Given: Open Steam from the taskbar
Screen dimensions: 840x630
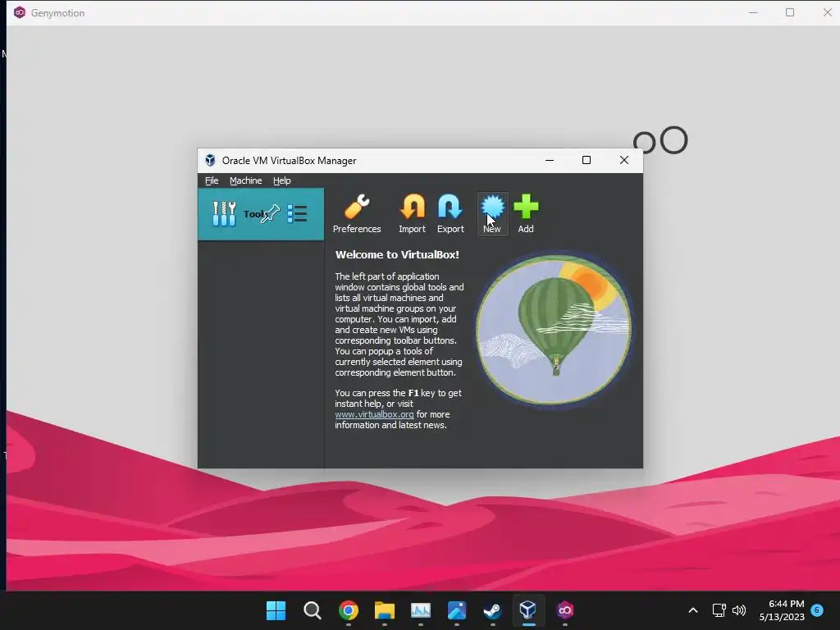Looking at the screenshot, I should [492, 610].
